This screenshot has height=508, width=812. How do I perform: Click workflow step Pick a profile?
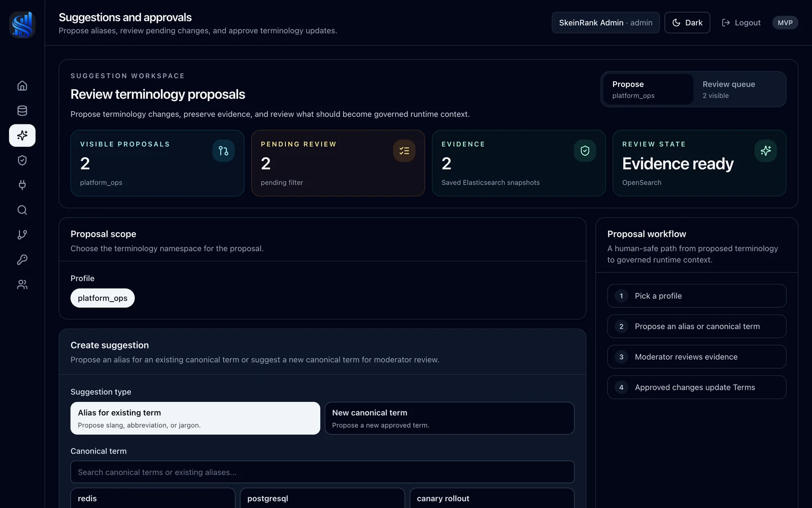pyautogui.click(x=697, y=296)
